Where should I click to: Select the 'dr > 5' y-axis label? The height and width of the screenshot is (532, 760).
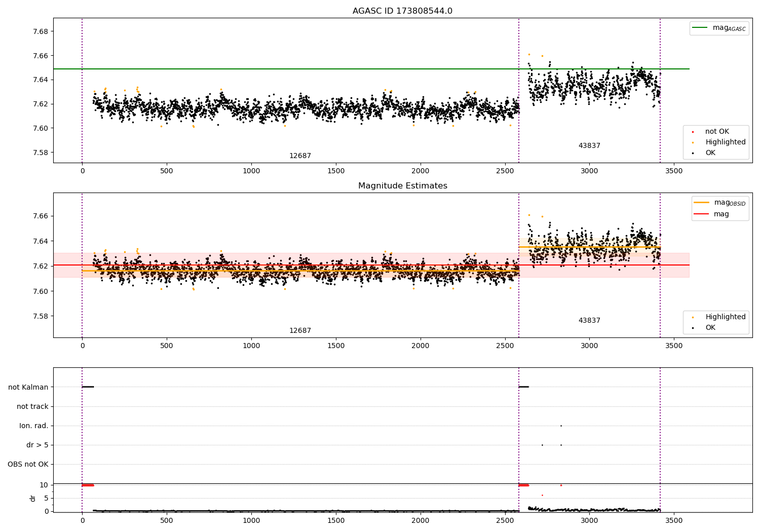tap(37, 445)
